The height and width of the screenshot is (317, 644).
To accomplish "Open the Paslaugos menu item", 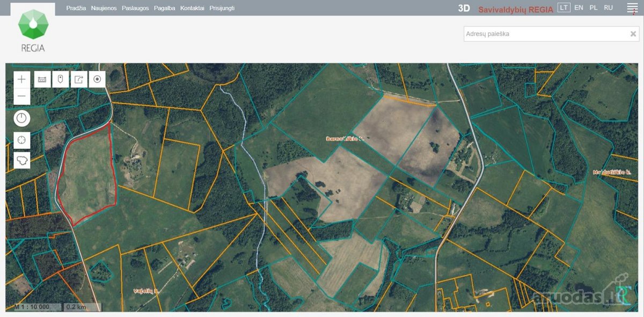I will pos(135,8).
